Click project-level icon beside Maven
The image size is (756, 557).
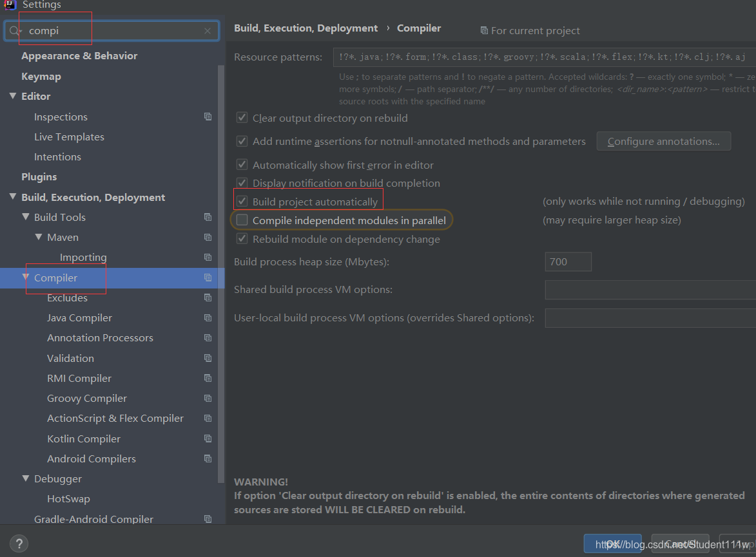[208, 238]
